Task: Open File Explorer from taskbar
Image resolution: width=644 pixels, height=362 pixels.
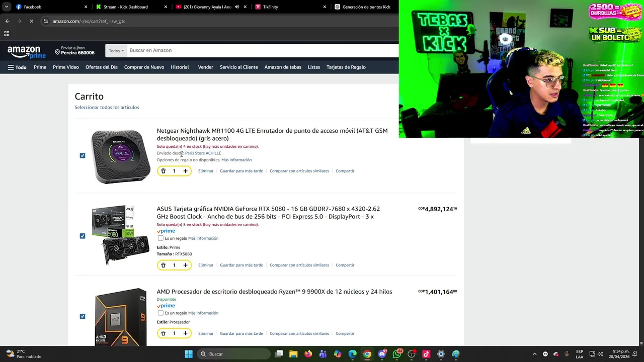Action: click(x=293, y=354)
